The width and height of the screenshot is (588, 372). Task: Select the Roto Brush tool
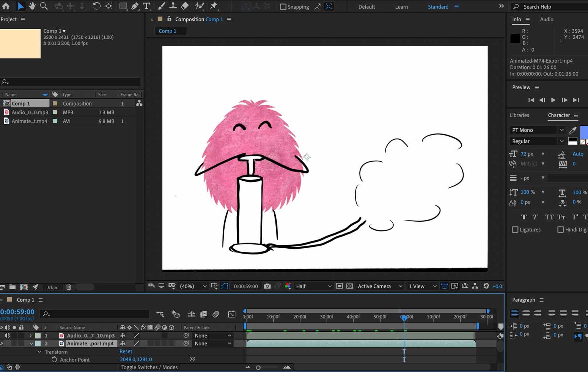[x=200, y=6]
